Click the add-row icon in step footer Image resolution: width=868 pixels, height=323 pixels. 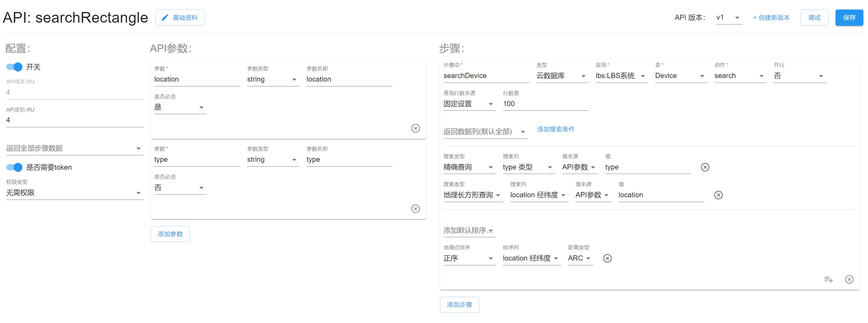coord(828,279)
